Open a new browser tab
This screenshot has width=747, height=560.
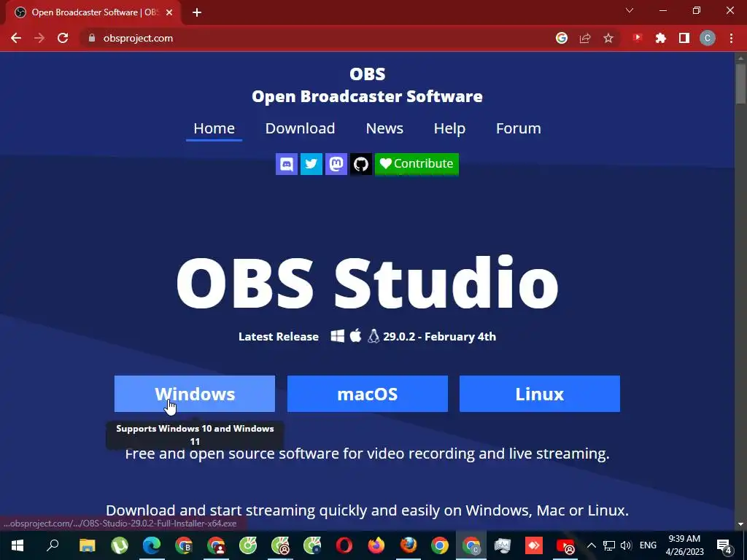tap(197, 12)
